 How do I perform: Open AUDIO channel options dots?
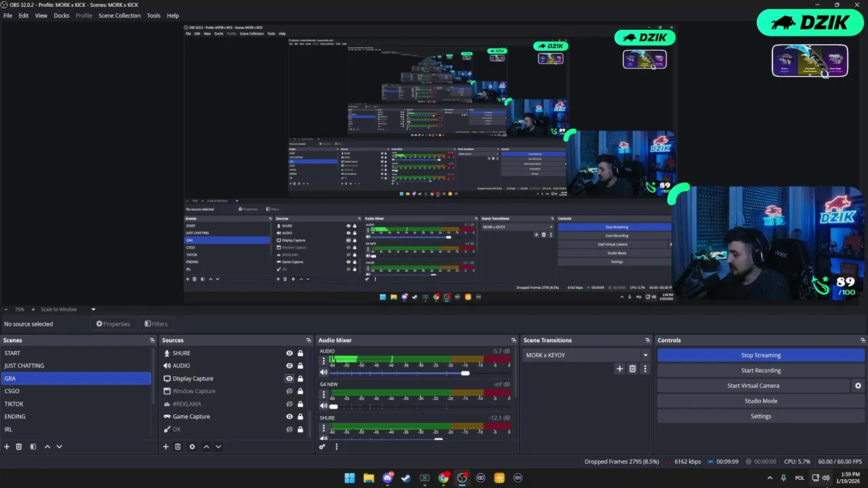(x=323, y=360)
